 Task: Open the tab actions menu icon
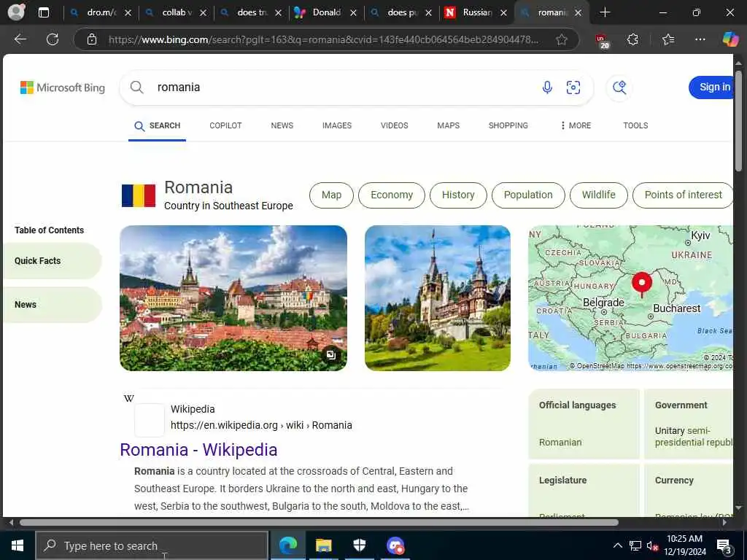(x=43, y=12)
